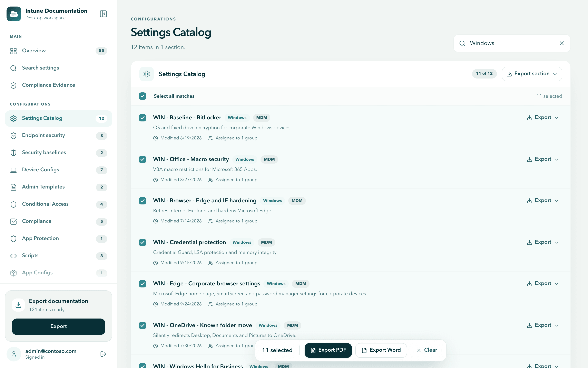Go to Search settings in sidebar
The width and height of the screenshot is (588, 368).
[59, 68]
